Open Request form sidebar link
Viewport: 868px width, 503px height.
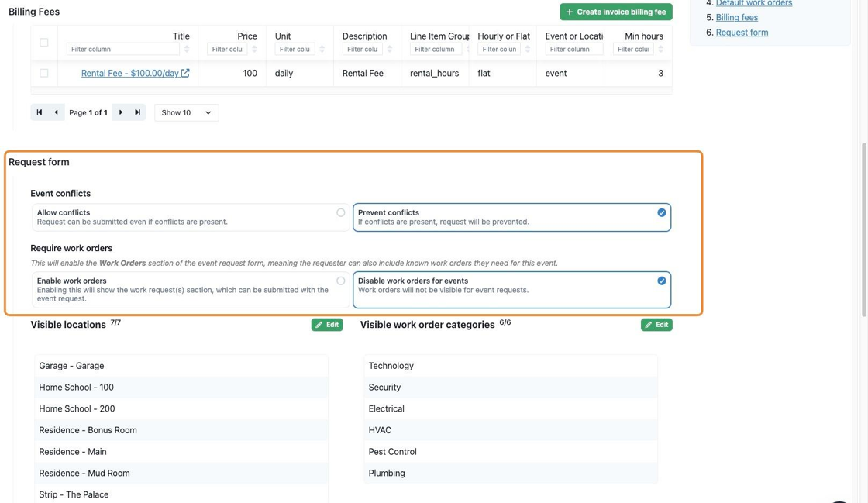742,32
